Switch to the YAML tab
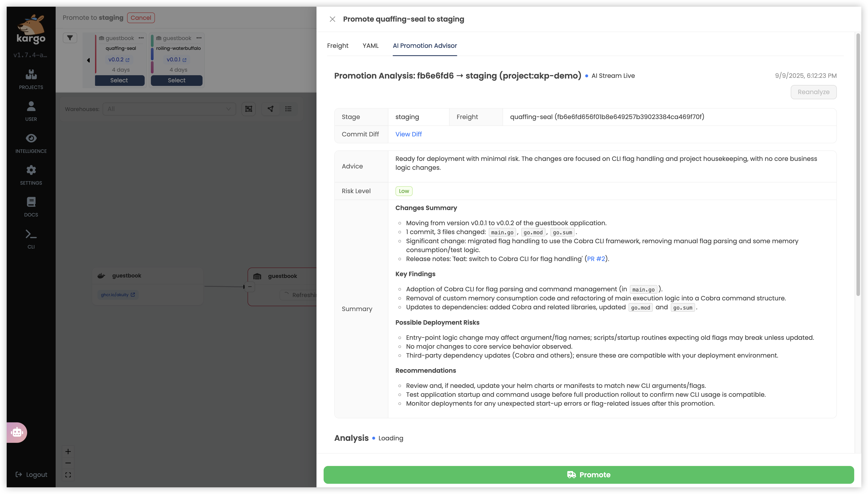 tap(370, 45)
